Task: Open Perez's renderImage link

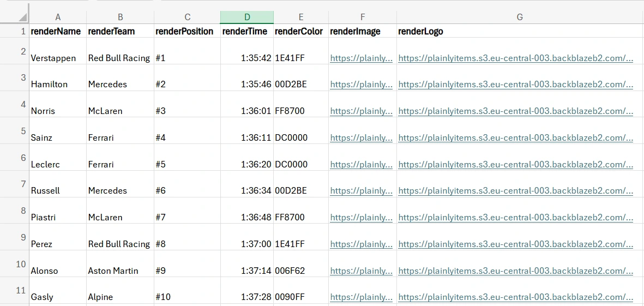Action: click(x=361, y=244)
